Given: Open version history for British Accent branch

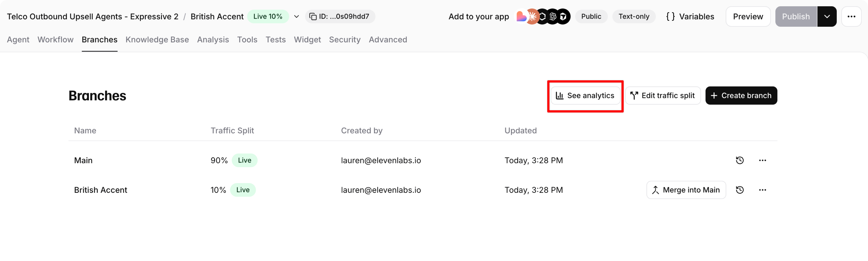Looking at the screenshot, I should [x=739, y=190].
